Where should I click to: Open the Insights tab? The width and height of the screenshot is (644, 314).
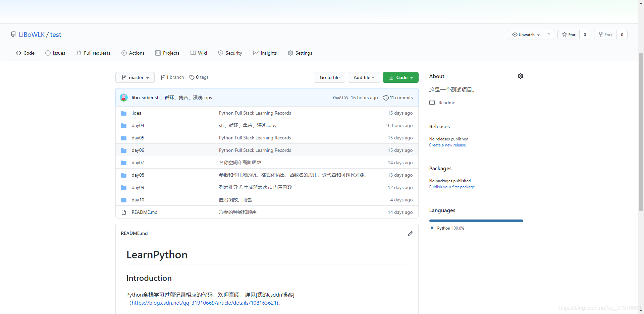pyautogui.click(x=265, y=53)
